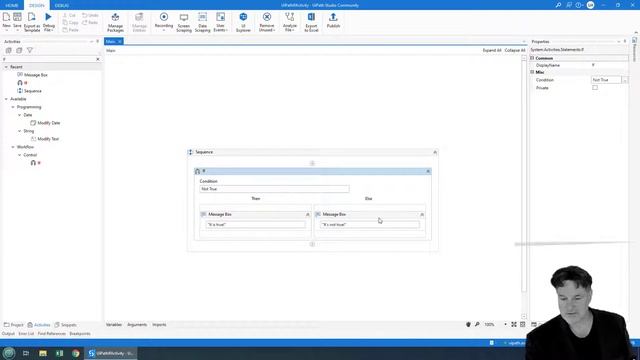Switch to the DEBUG ribbon tab

pos(62,5)
